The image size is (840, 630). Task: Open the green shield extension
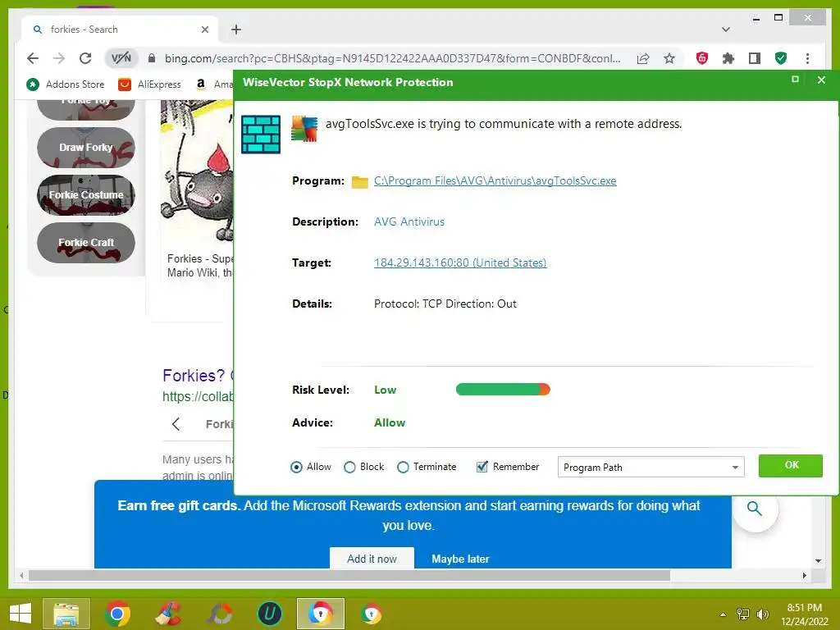781,58
